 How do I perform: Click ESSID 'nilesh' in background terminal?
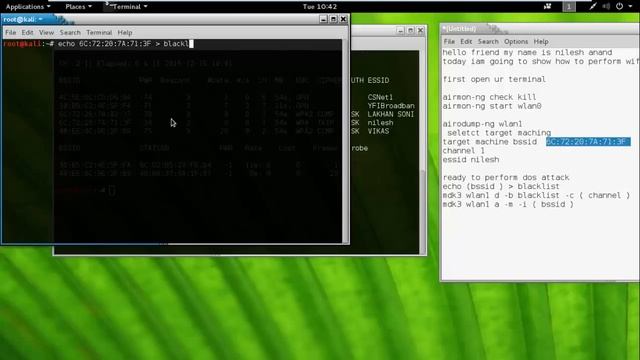[x=380, y=123]
